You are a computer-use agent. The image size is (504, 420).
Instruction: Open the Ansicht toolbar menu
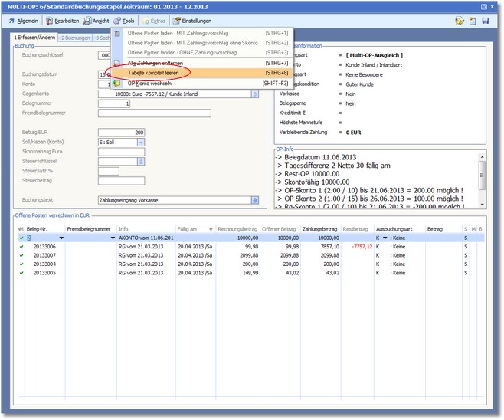96,21
